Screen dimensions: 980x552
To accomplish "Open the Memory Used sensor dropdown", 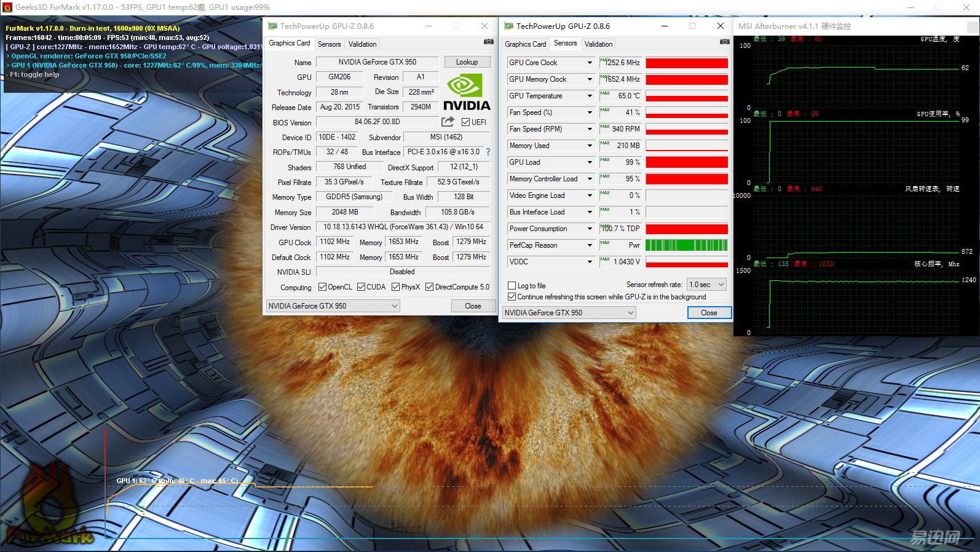I will pyautogui.click(x=590, y=146).
